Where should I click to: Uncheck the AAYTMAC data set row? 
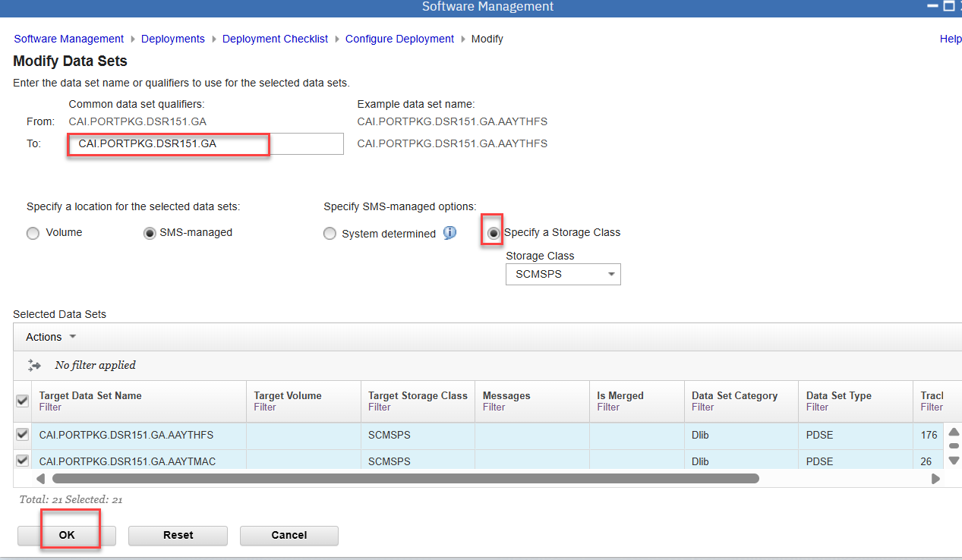point(23,461)
